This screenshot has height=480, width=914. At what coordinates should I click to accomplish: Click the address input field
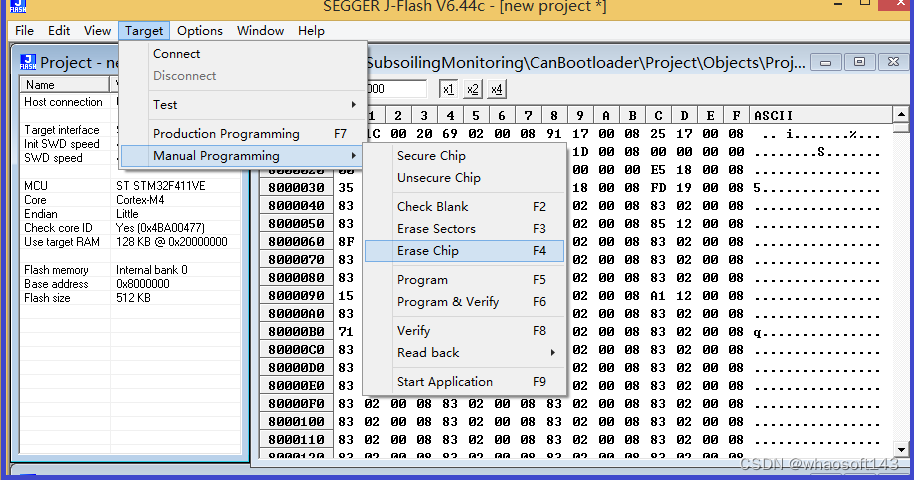pos(396,89)
